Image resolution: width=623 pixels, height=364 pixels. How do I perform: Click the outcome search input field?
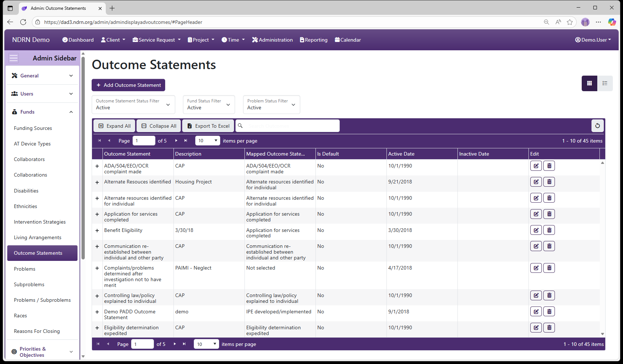click(x=288, y=126)
